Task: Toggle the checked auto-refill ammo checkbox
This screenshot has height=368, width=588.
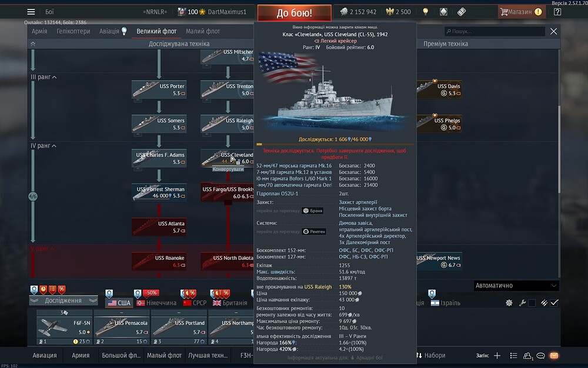Action: pos(554,303)
